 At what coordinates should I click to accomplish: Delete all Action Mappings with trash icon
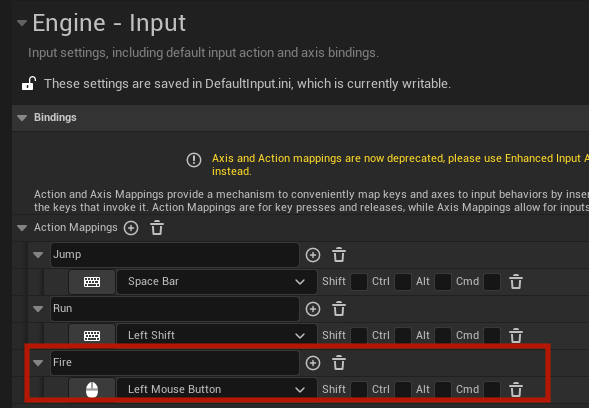[157, 228]
